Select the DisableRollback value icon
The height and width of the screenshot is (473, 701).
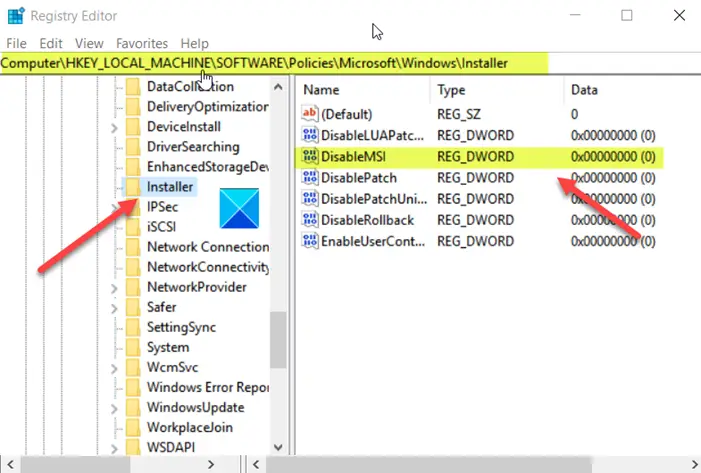tap(310, 220)
